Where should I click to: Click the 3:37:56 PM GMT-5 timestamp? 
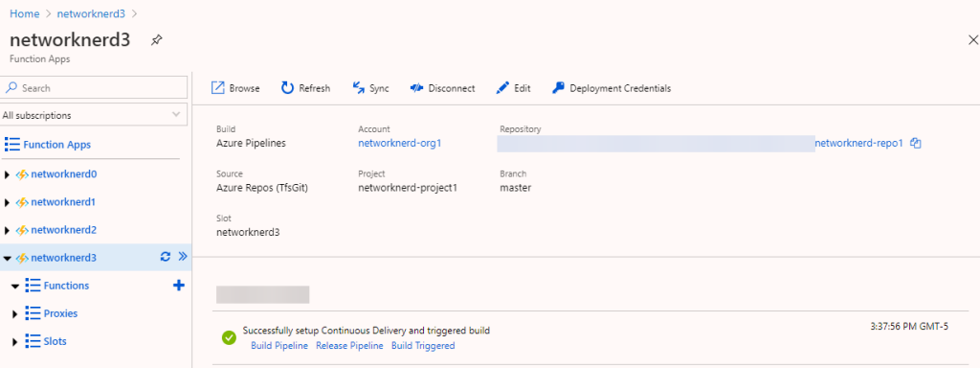click(x=909, y=327)
